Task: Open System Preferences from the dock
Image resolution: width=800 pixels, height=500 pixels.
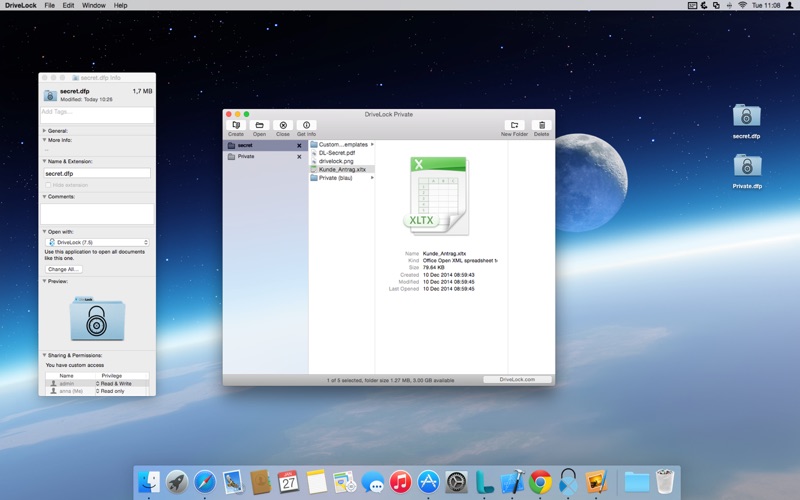Action: [457, 482]
